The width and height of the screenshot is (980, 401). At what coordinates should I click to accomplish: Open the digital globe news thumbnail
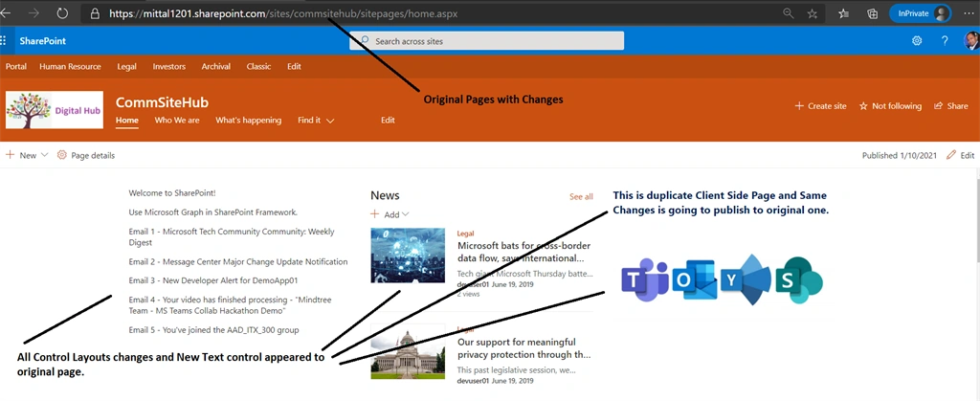click(x=408, y=255)
